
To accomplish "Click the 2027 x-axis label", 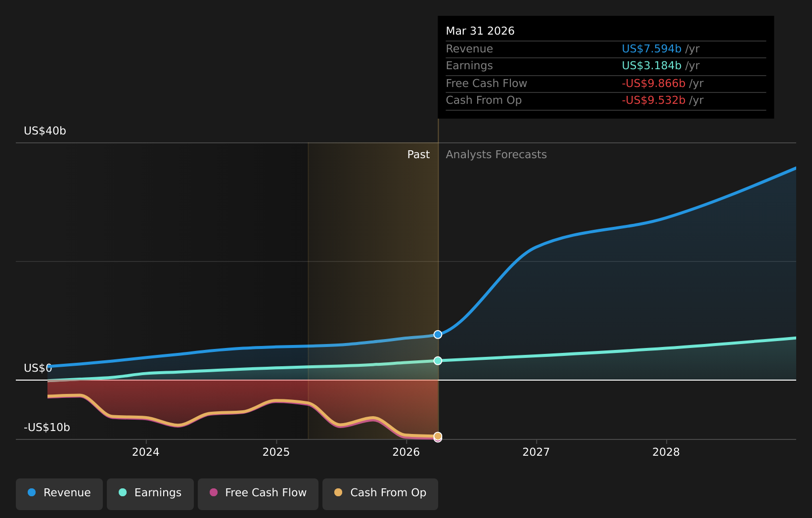I will tap(536, 452).
